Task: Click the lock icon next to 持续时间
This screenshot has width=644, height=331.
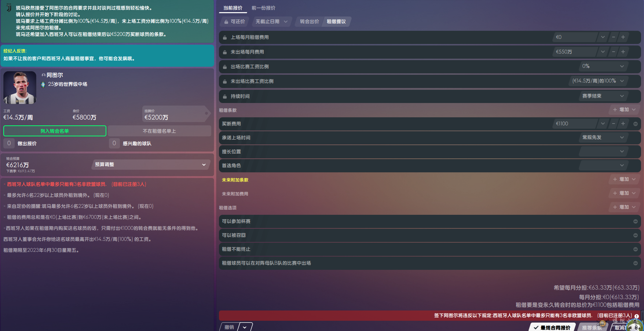Action: click(x=225, y=96)
